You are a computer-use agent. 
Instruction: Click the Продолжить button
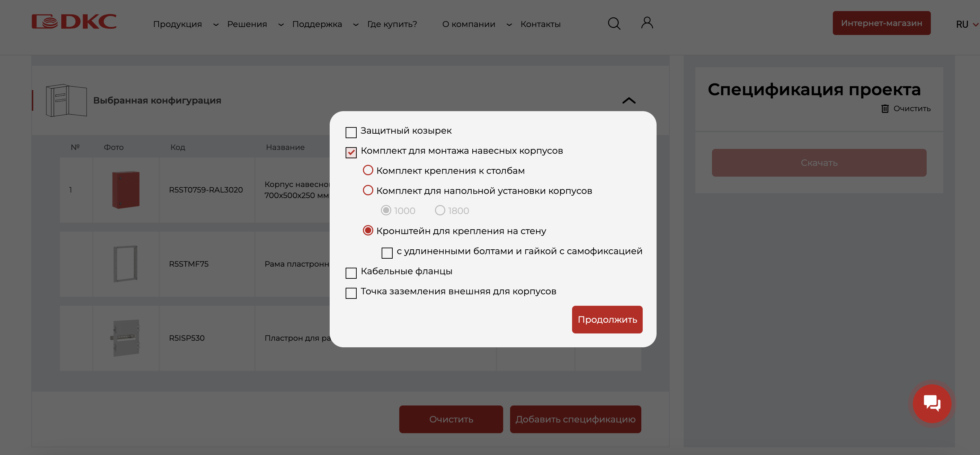point(607,320)
